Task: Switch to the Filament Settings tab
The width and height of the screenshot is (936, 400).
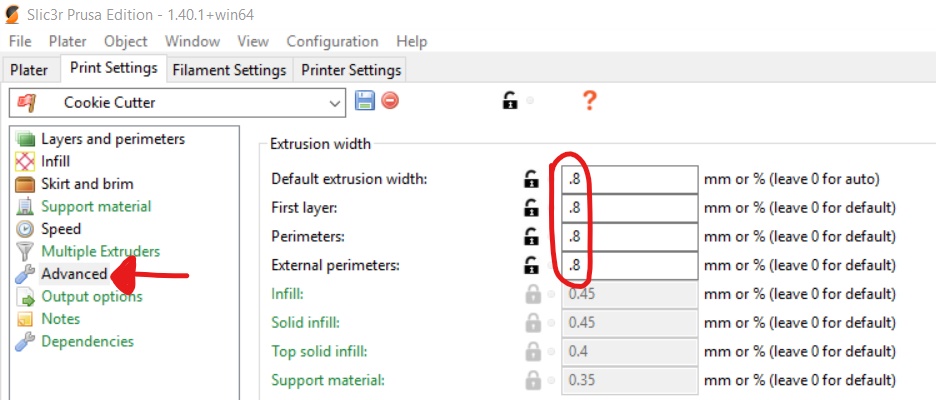Action: [x=229, y=70]
